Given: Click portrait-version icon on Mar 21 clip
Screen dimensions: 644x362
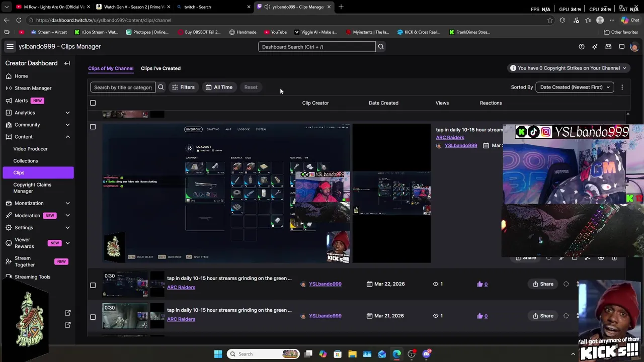Looking at the screenshot, I should coord(566,316).
